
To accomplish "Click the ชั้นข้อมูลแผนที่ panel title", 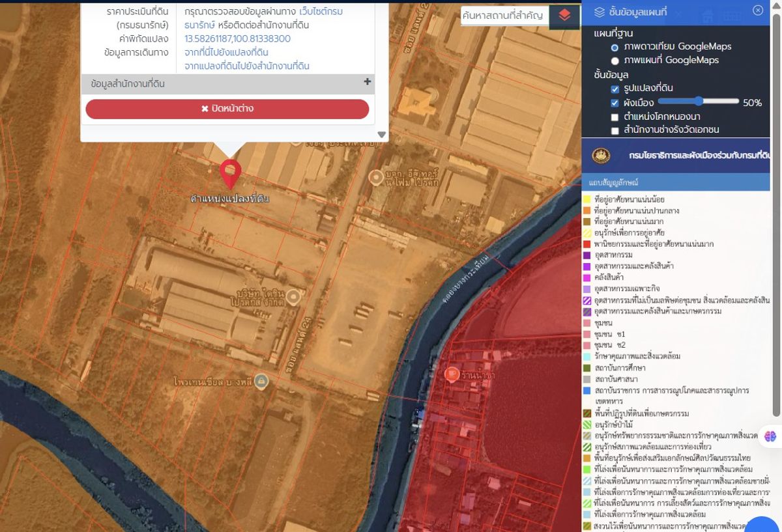I will click(637, 12).
